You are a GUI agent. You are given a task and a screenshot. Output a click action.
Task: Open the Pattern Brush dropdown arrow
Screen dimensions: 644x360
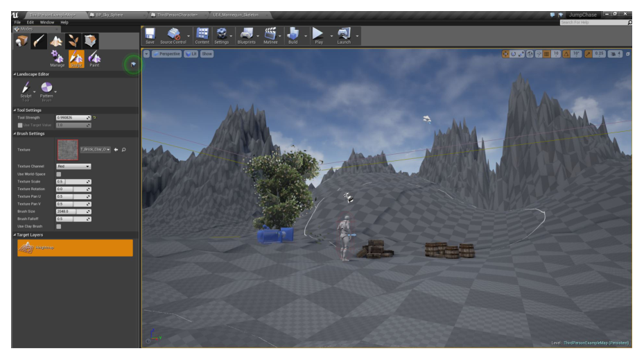pos(55,92)
